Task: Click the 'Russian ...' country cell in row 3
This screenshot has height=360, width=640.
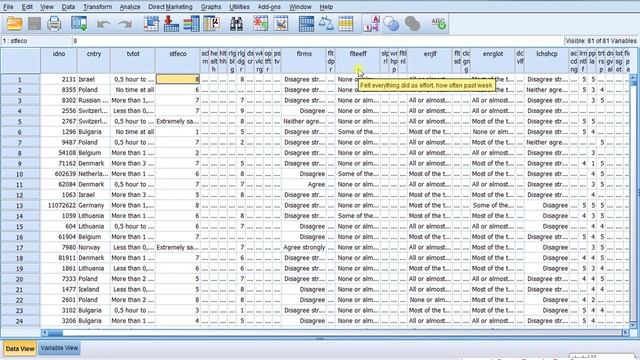Action: click(x=93, y=100)
